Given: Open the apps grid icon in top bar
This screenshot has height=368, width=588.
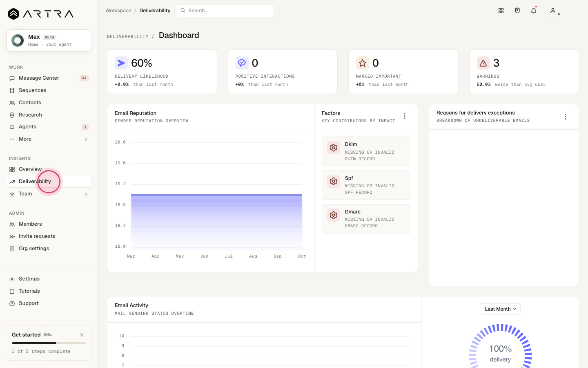Looking at the screenshot, I should point(501,11).
